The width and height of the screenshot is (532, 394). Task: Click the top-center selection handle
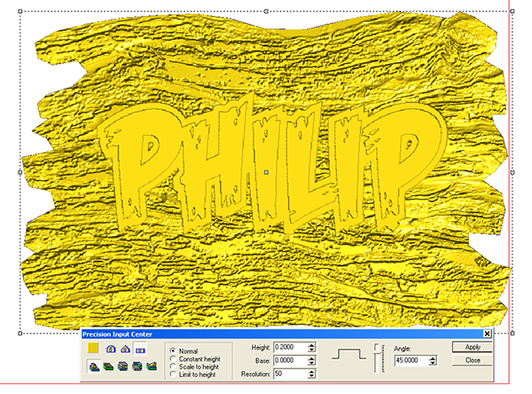pos(266,12)
